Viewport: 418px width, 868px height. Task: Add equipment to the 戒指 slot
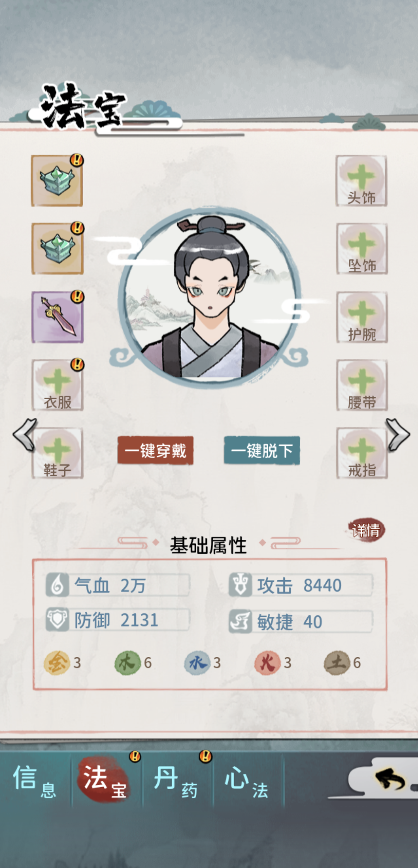click(362, 453)
